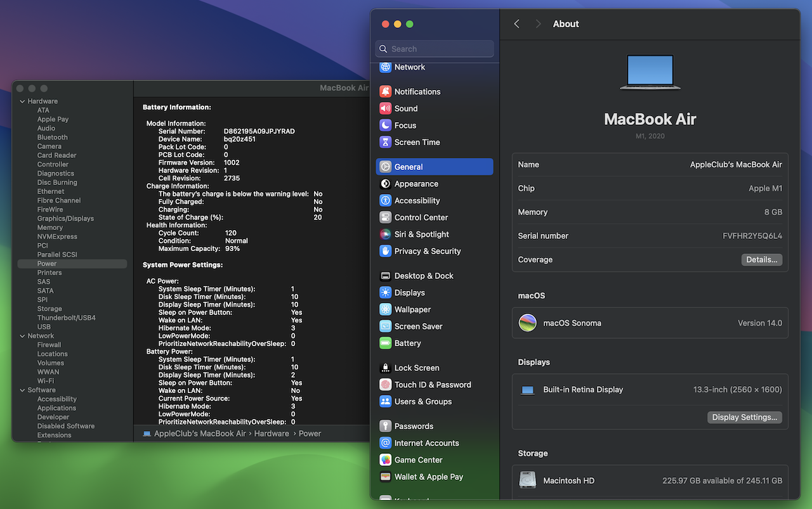Click the Coverage Details button
This screenshot has height=509, width=812.
762,260
